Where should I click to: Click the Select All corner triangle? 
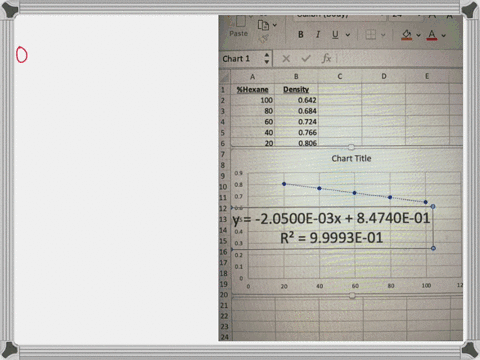(225, 77)
